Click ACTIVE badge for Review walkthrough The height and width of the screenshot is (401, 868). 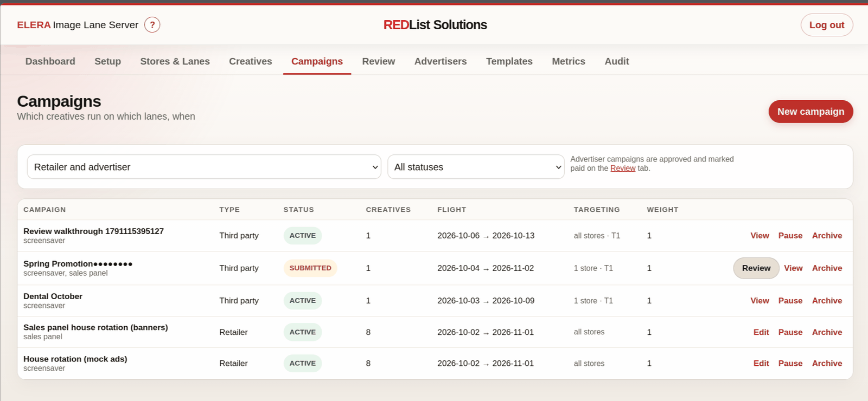(x=303, y=236)
